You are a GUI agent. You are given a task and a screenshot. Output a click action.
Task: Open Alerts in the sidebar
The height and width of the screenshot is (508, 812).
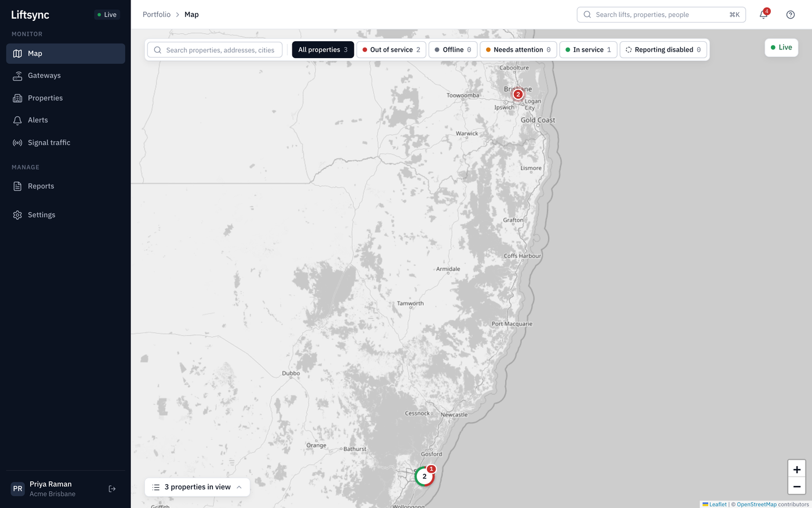(x=66, y=120)
